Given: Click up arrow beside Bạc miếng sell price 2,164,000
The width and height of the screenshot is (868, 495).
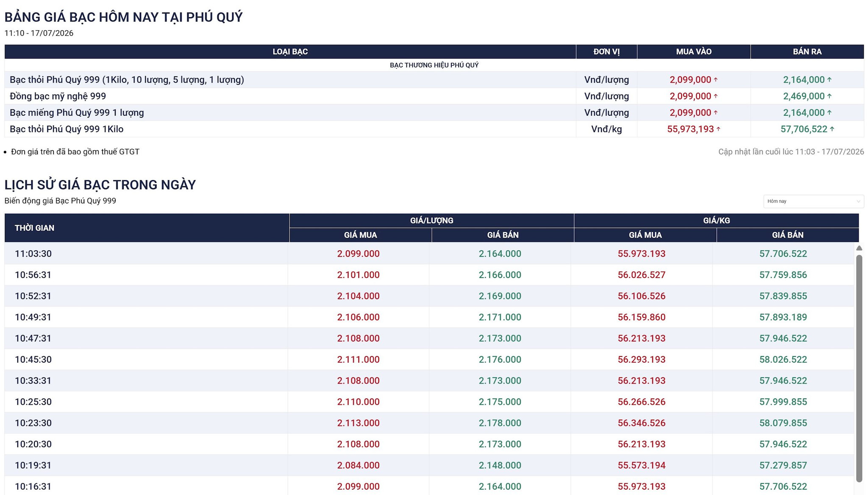Looking at the screenshot, I should pos(829,112).
